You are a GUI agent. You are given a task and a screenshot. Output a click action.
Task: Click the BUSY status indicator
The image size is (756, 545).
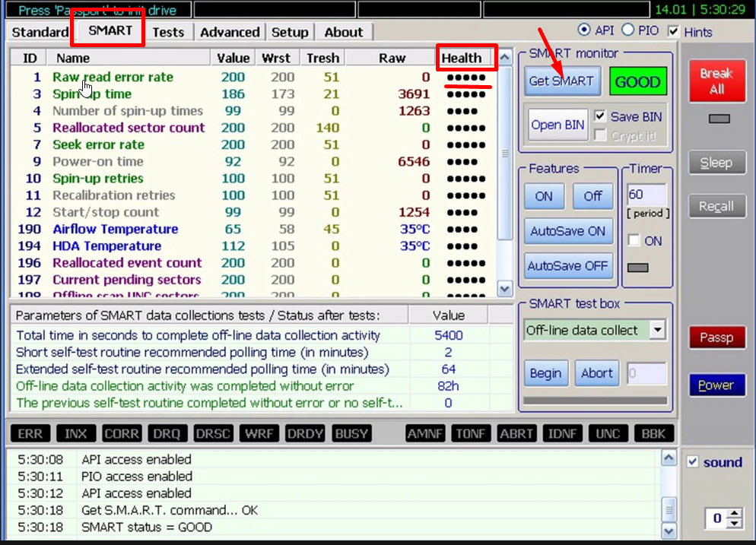click(x=351, y=433)
